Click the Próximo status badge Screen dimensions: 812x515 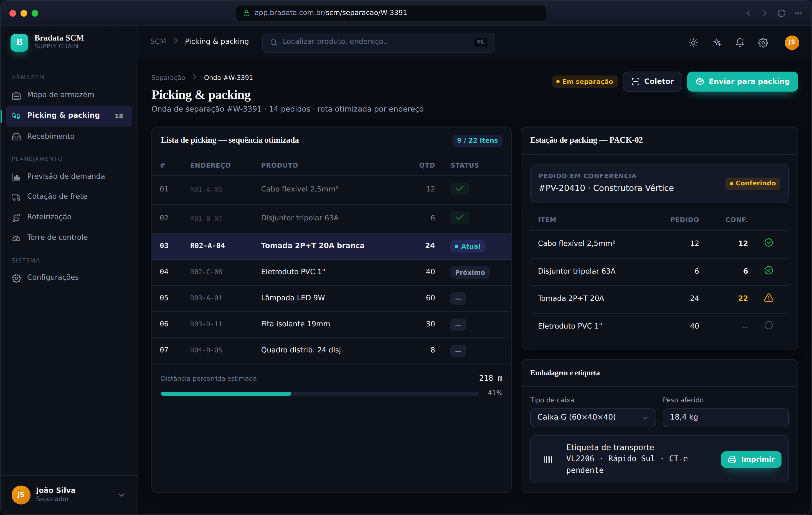(470, 272)
